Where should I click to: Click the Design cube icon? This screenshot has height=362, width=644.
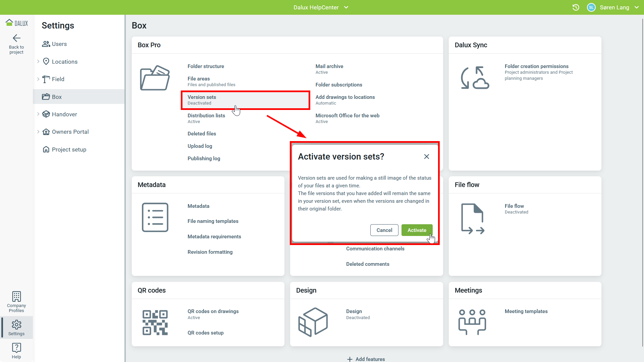(313, 322)
